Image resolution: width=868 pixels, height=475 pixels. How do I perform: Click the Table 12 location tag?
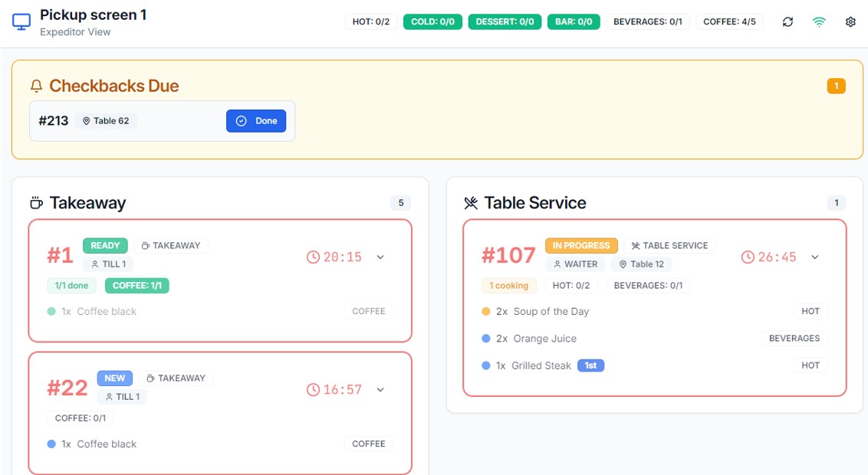641,264
